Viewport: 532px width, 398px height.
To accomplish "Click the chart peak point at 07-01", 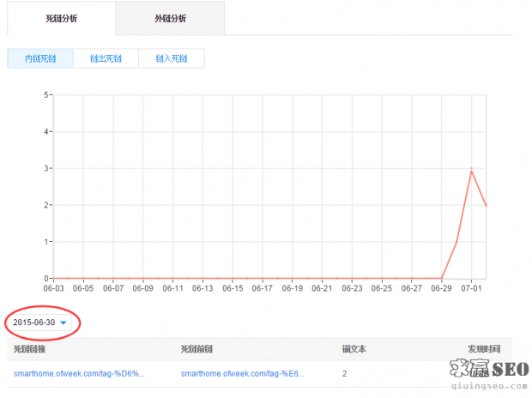I will click(x=471, y=170).
